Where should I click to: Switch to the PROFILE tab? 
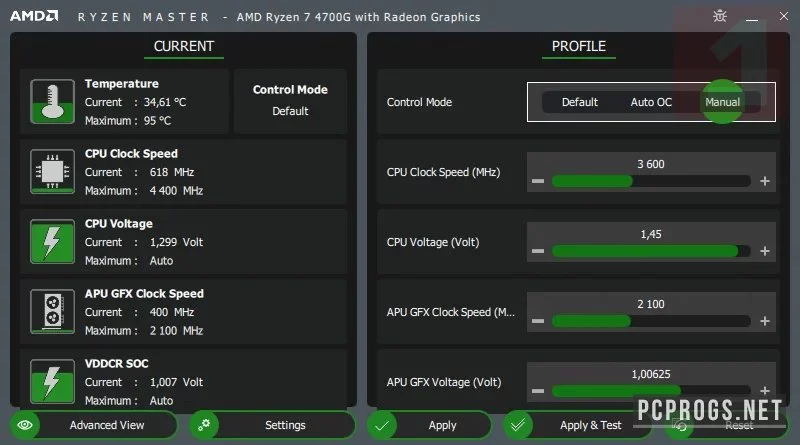(x=579, y=46)
